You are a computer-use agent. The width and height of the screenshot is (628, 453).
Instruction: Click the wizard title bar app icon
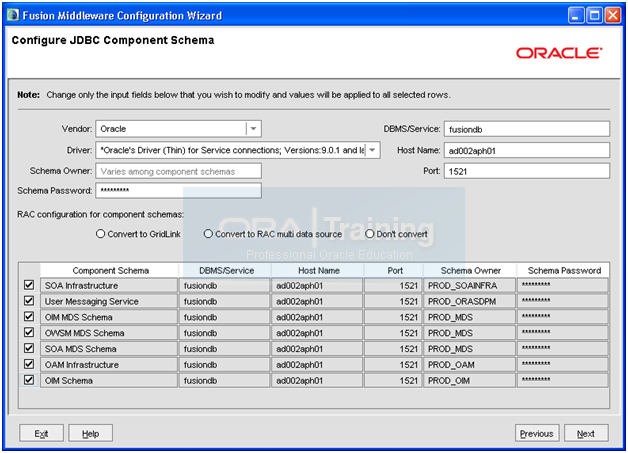point(13,15)
